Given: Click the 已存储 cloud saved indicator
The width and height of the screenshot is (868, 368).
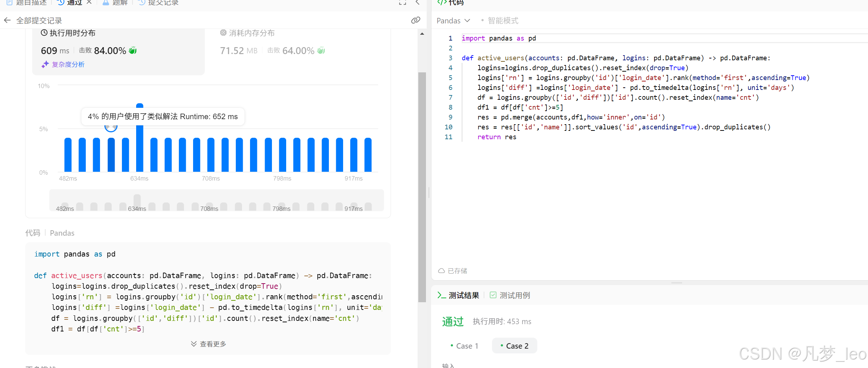Looking at the screenshot, I should coord(453,271).
